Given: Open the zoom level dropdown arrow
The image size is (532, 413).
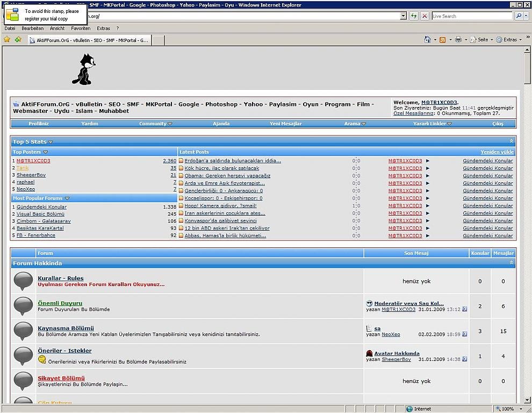Looking at the screenshot, I should click(521, 409).
